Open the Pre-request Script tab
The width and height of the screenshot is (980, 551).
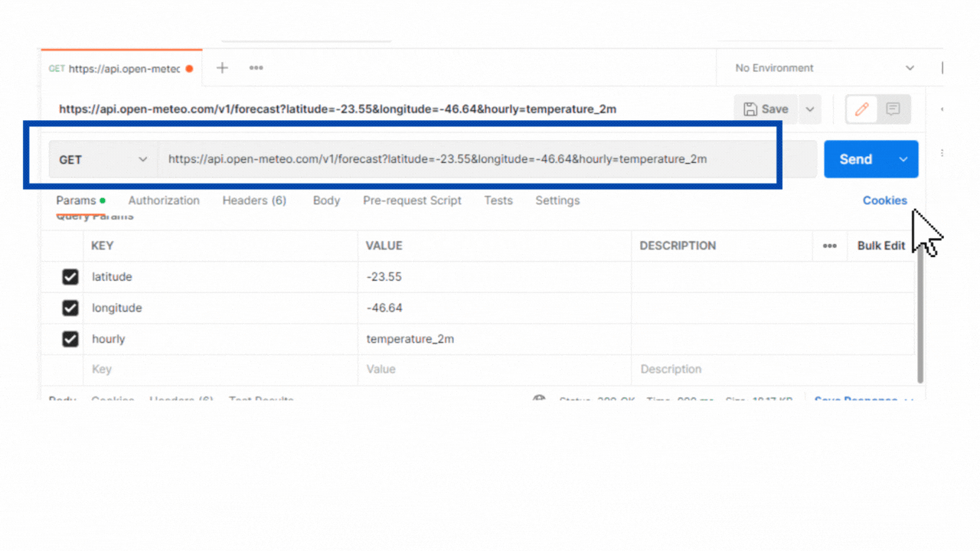tap(412, 201)
